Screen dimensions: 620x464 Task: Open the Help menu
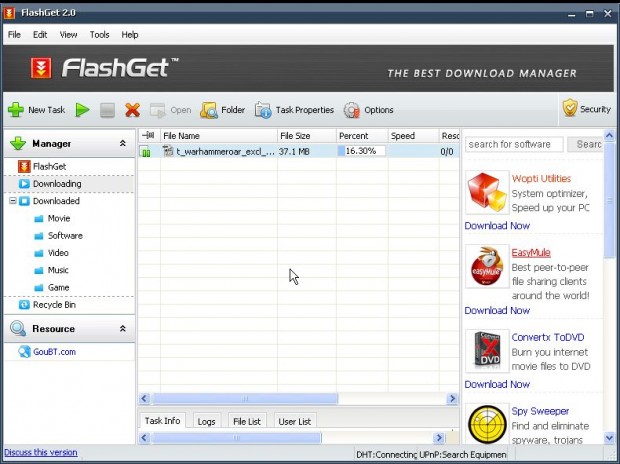[130, 35]
